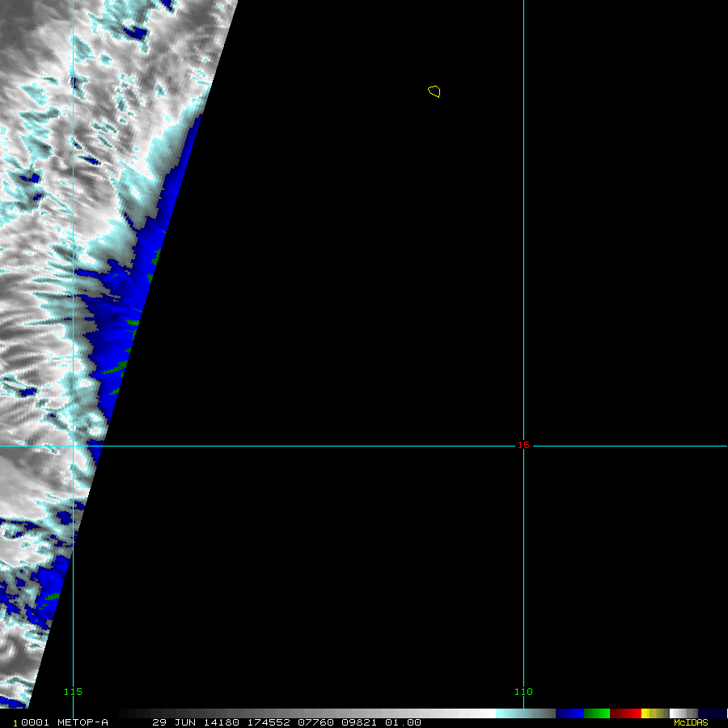This screenshot has width=728, height=728.
Task: Select the 115 longitude label
Action: (73, 692)
